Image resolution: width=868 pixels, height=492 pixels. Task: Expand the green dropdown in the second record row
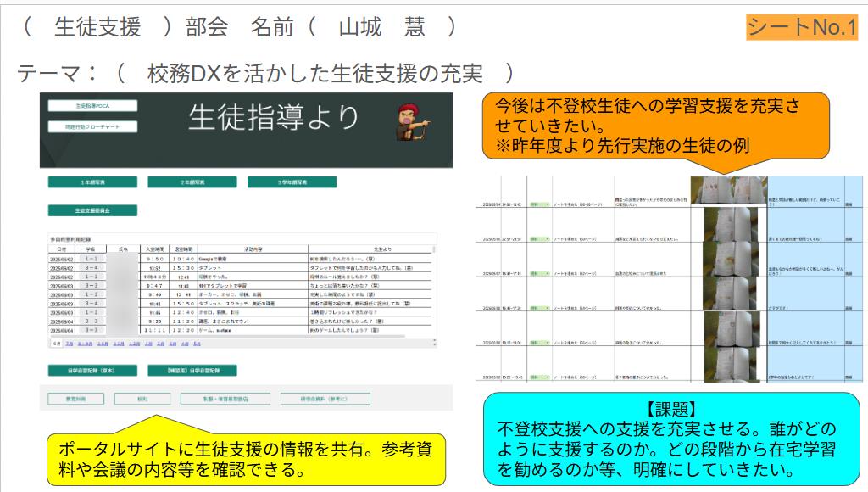(x=539, y=240)
